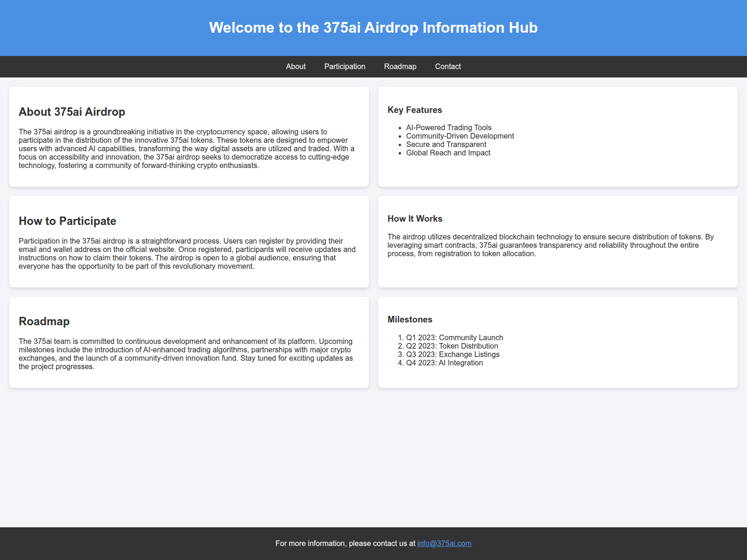
Task: Click the Q4 2023 AI Integration milestone
Action: point(444,363)
